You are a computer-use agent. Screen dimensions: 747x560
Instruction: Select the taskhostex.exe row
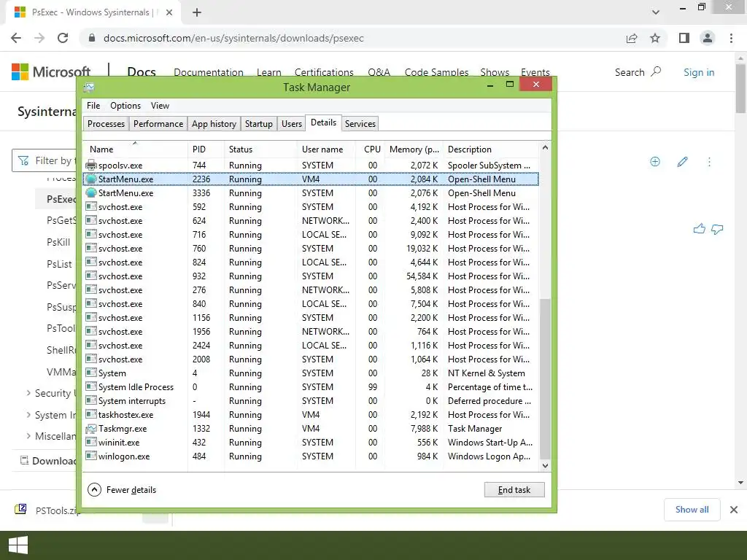311,415
